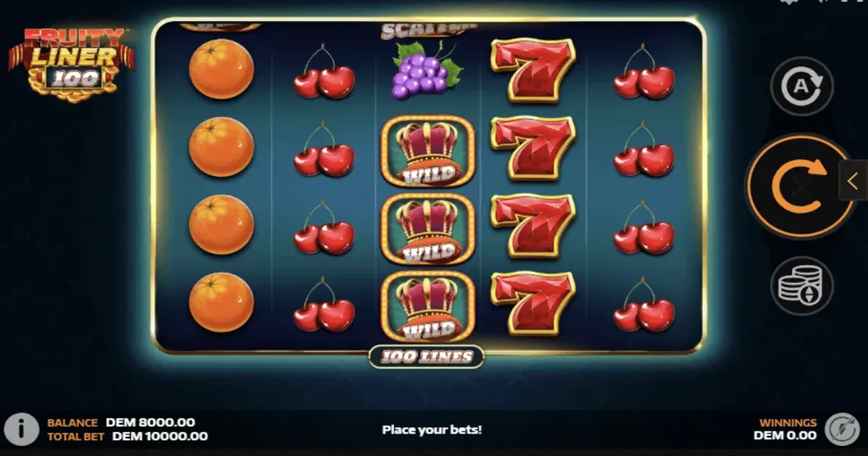Click the top red seven symbol

pos(534,69)
